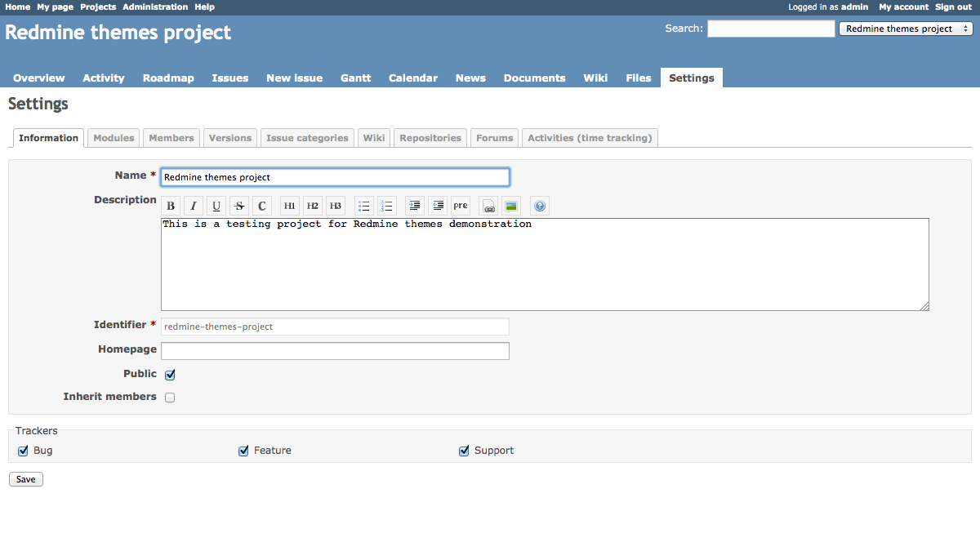980x560 pixels.
Task: Click the Search label link
Action: coord(683,28)
